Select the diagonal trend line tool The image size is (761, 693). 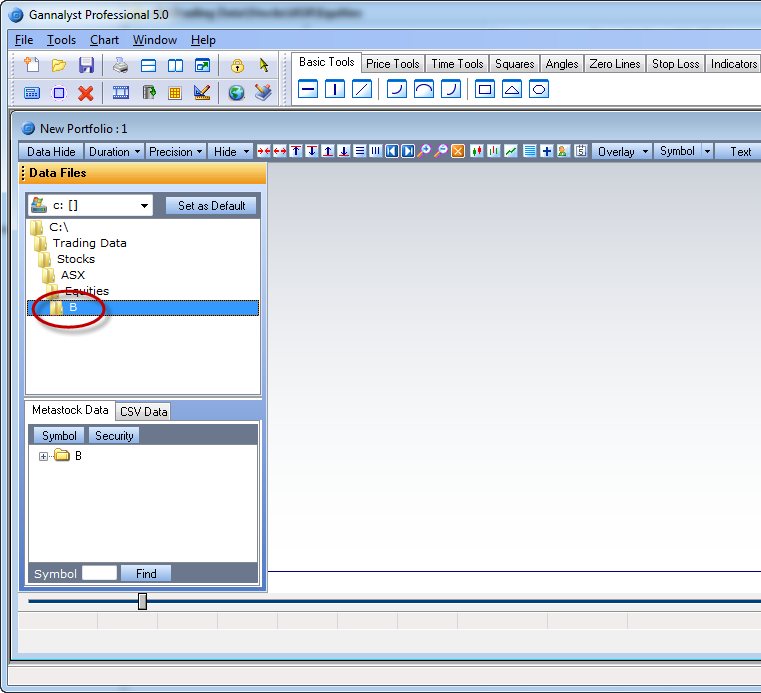362,89
